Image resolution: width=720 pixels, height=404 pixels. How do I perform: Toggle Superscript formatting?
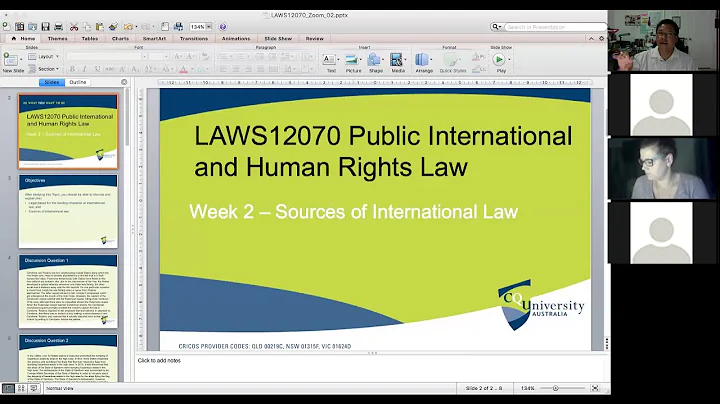[x=122, y=69]
